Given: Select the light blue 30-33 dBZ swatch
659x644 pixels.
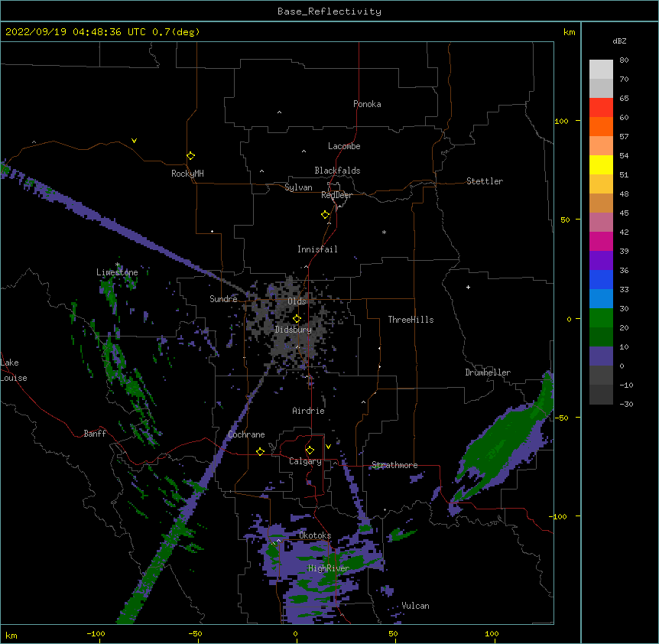Looking at the screenshot, I should click(x=601, y=299).
